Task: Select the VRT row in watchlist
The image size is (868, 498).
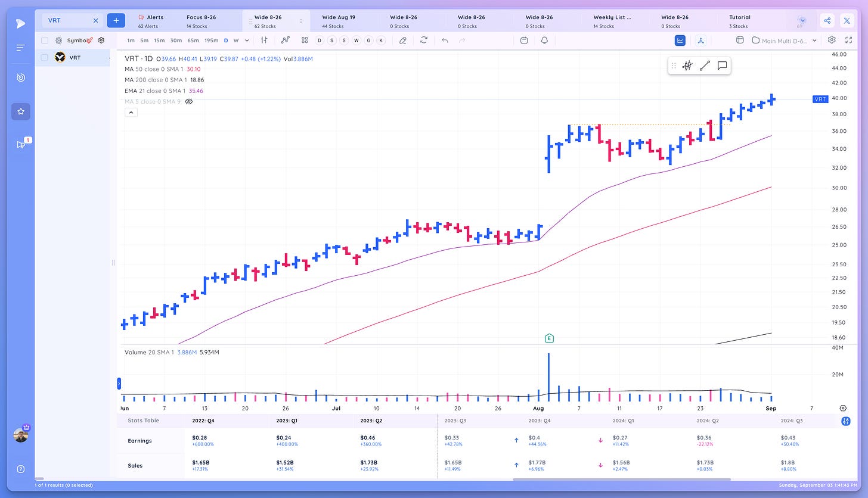Action: 72,58
